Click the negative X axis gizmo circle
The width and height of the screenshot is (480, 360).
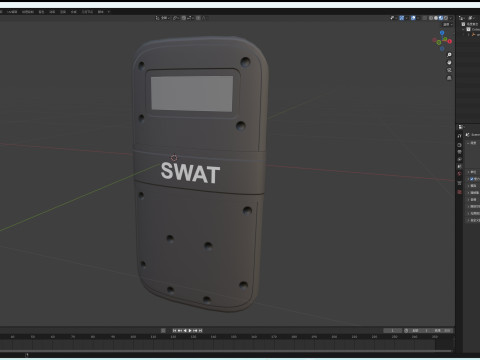point(435,40)
